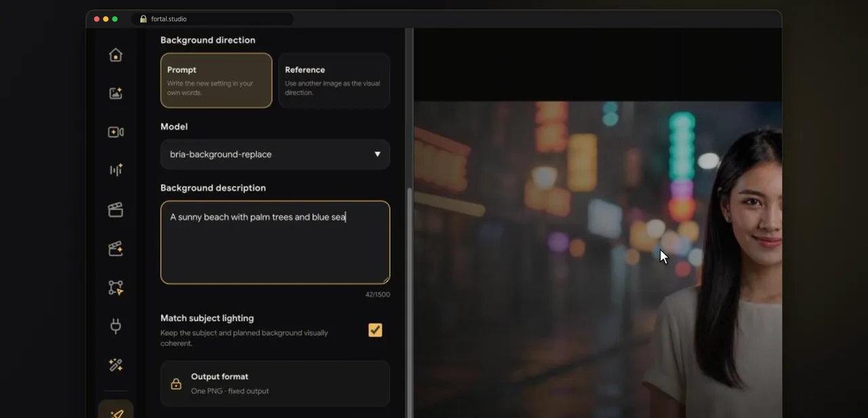
Task: Click the "Match subject lighting" label
Action: point(208,318)
